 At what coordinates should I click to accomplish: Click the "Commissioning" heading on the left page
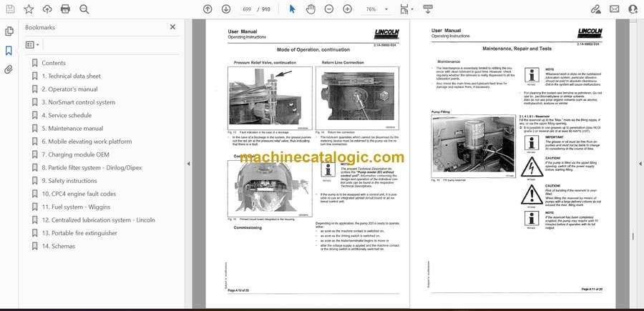pos(248,228)
